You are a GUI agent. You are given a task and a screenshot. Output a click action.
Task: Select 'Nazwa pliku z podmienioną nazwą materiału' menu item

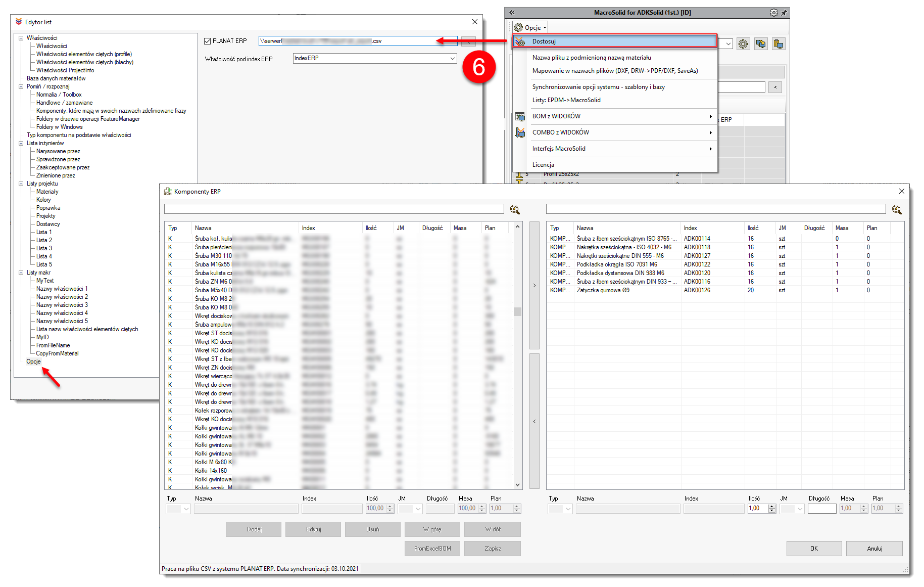click(615, 58)
